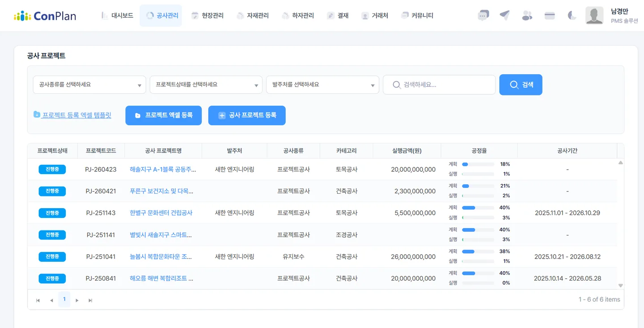Open the users group icon
Image resolution: width=644 pixels, height=328 pixels.
pyautogui.click(x=527, y=16)
